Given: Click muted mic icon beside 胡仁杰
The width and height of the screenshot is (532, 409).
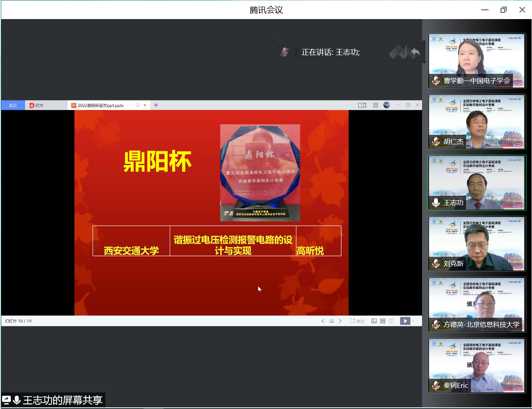Looking at the screenshot, I should click(x=436, y=141).
